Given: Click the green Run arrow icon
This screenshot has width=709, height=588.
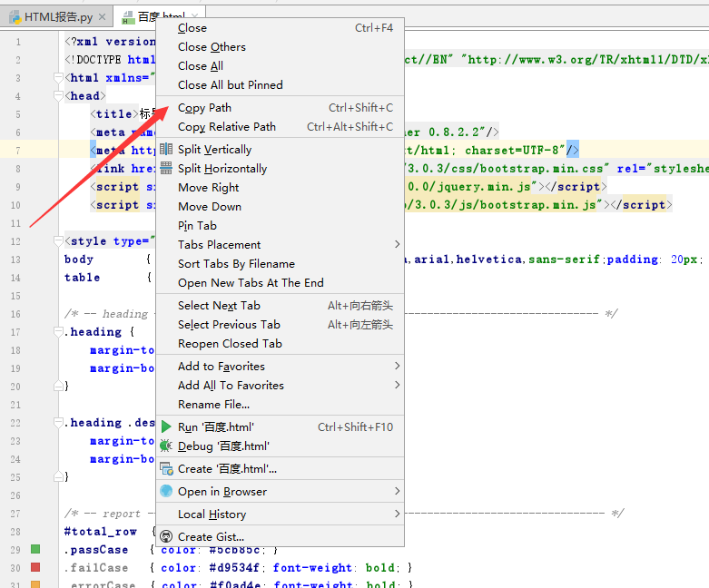Looking at the screenshot, I should pos(166,426).
